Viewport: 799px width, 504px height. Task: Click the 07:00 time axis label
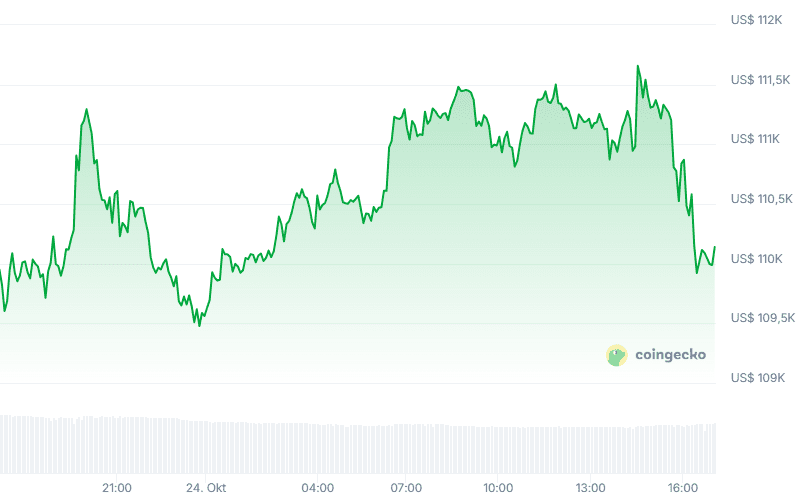[406, 488]
